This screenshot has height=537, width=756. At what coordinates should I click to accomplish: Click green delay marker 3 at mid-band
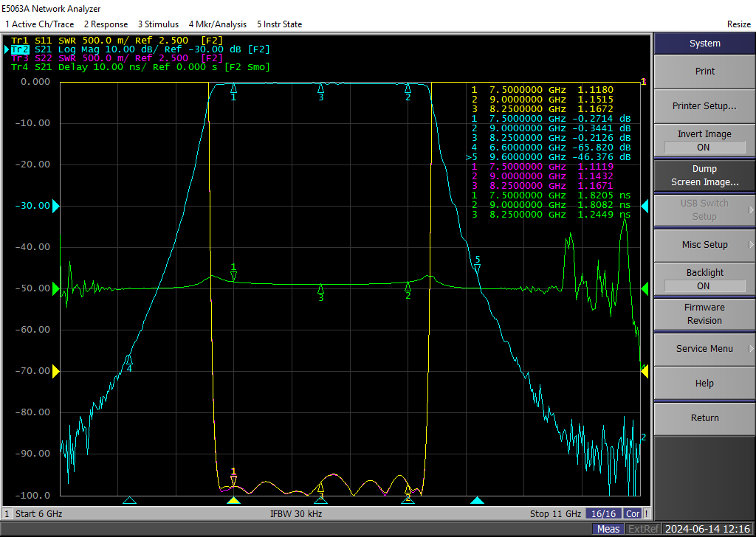[320, 288]
